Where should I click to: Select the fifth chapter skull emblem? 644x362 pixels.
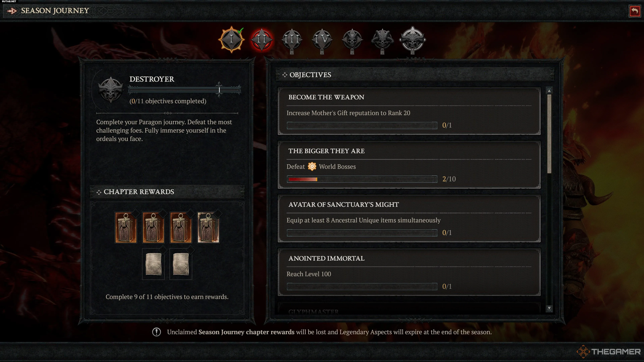pos(352,40)
